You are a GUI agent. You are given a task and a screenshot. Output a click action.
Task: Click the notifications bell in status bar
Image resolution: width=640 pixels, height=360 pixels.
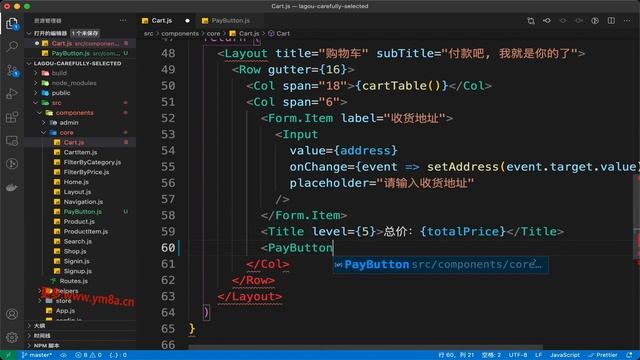[630, 355]
